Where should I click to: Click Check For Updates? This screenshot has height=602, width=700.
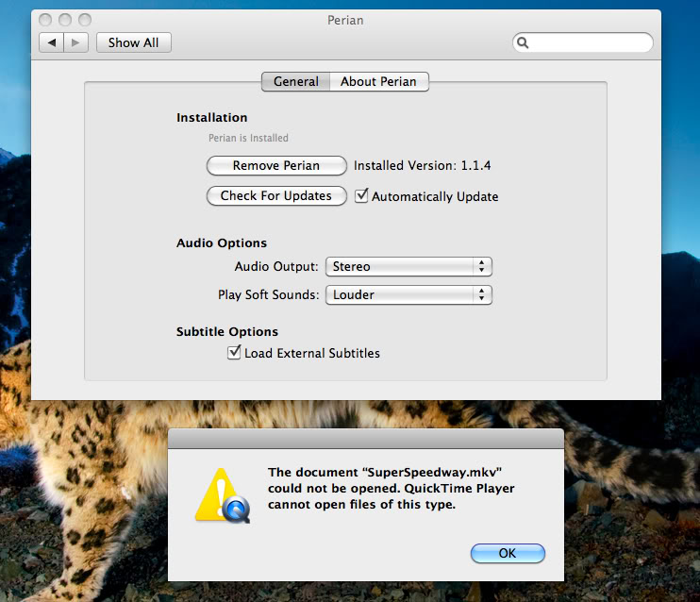276,195
